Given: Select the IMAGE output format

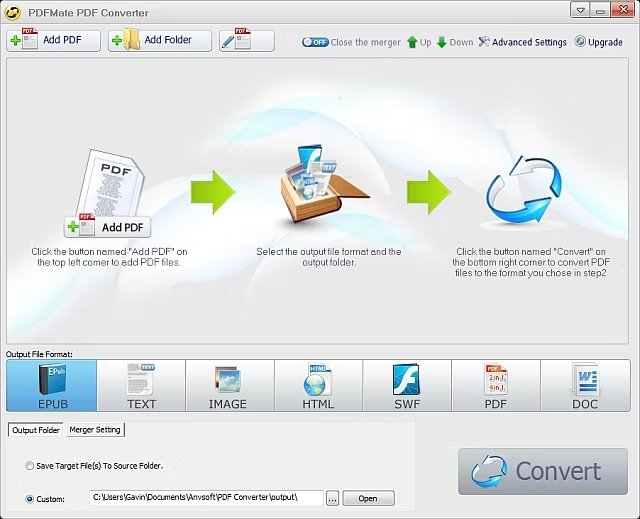Looking at the screenshot, I should (230, 385).
